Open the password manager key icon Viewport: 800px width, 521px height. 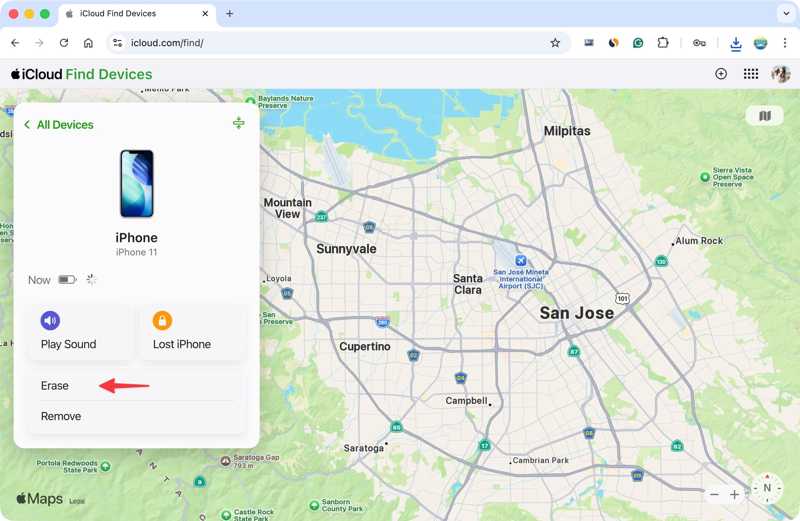699,43
